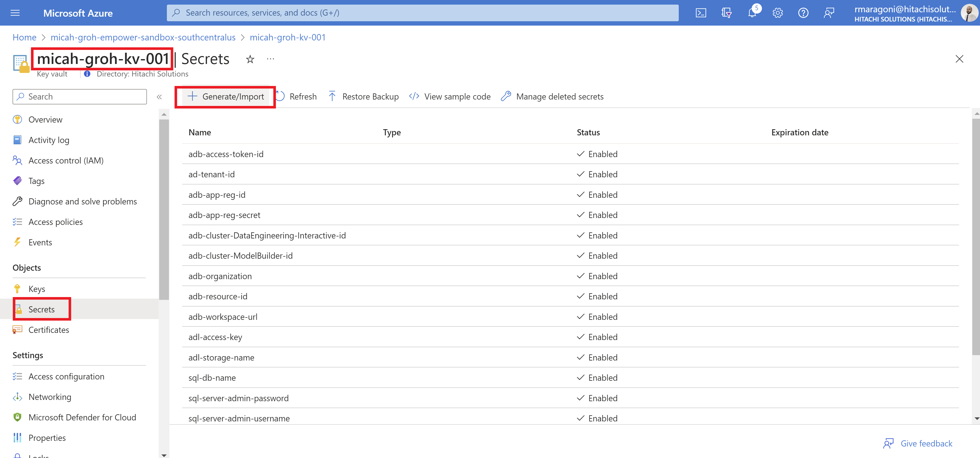Close the key vault blade
980x458 pixels.
click(x=959, y=59)
